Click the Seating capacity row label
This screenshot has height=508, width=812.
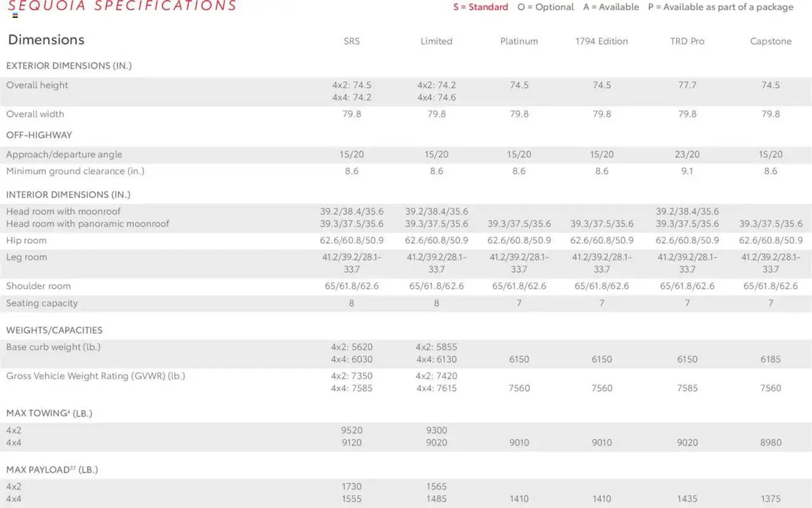click(42, 303)
